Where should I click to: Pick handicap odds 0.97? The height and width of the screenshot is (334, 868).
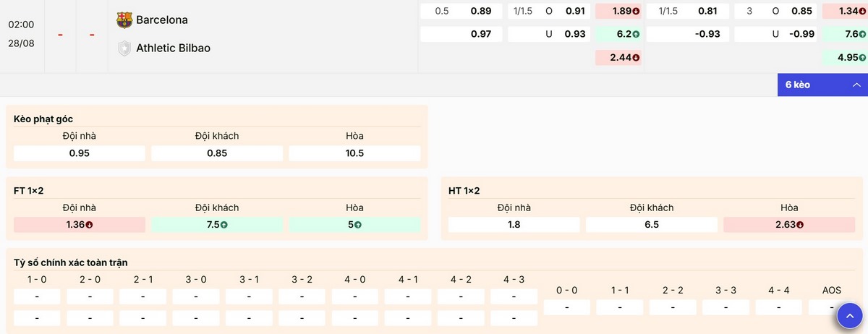461,34
